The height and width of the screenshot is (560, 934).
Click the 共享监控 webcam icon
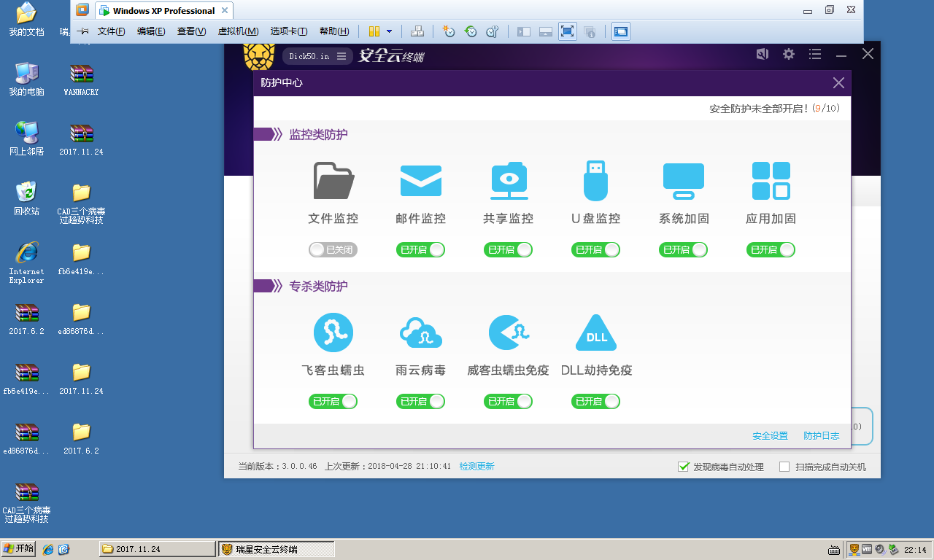coord(509,181)
